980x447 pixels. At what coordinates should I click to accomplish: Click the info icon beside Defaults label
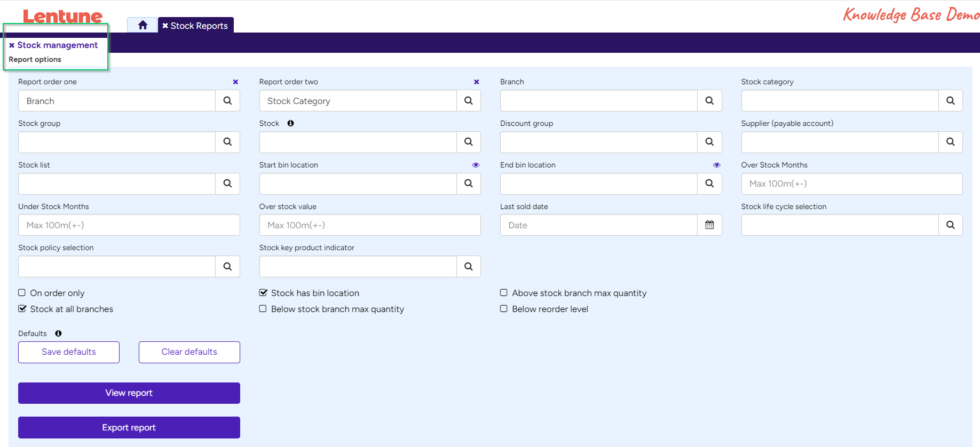58,333
